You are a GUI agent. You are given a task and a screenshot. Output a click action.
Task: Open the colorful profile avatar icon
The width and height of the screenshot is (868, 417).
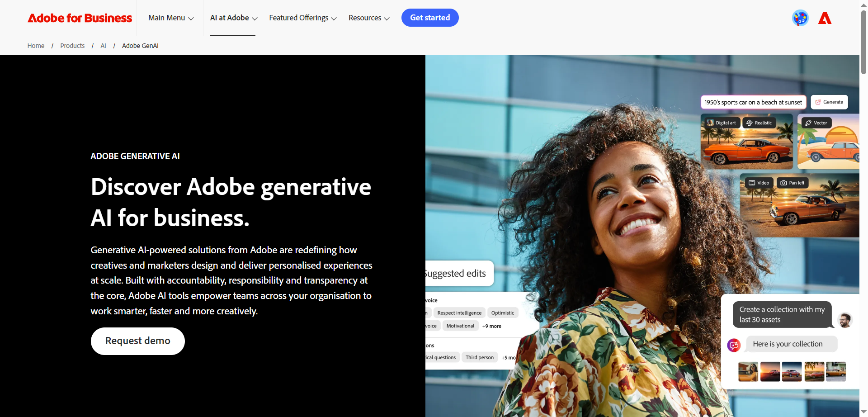click(x=800, y=18)
